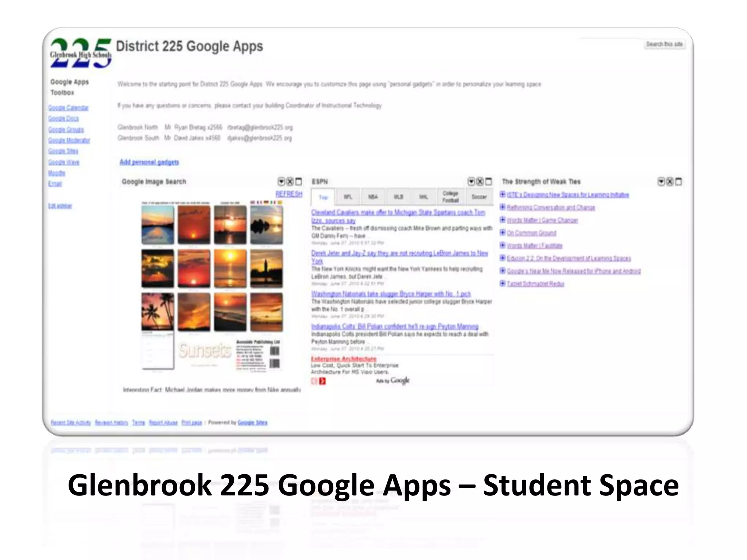Expand the ISTE's Designing New Spaces entry
This screenshot has width=747, height=560.
point(503,194)
